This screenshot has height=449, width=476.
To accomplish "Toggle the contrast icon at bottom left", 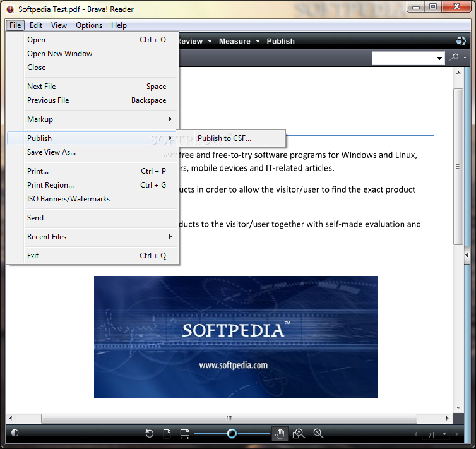I will [x=15, y=433].
